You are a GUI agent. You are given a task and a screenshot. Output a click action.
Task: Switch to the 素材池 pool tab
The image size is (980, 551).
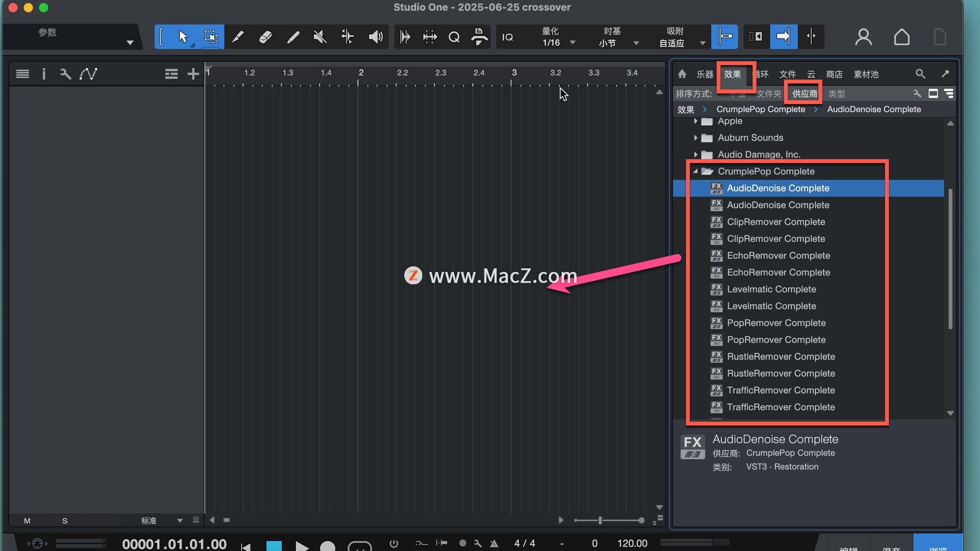[x=866, y=74]
